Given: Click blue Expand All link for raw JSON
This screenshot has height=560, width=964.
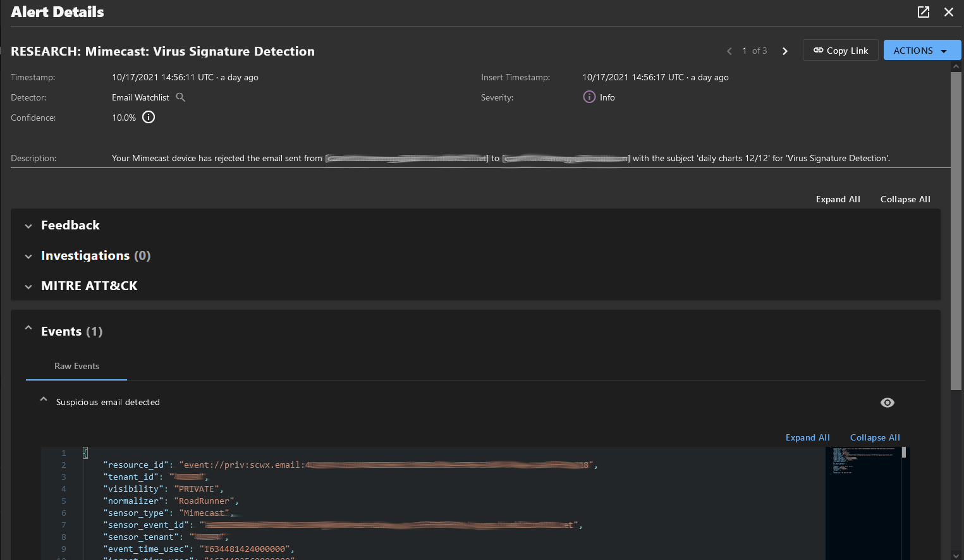Looking at the screenshot, I should 808,437.
